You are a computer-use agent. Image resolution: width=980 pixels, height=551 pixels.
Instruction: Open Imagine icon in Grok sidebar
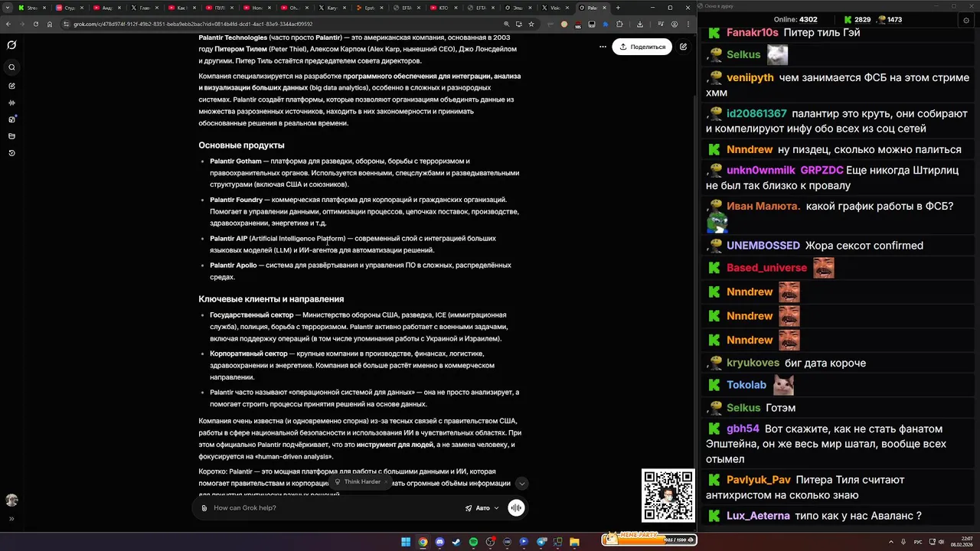point(11,119)
